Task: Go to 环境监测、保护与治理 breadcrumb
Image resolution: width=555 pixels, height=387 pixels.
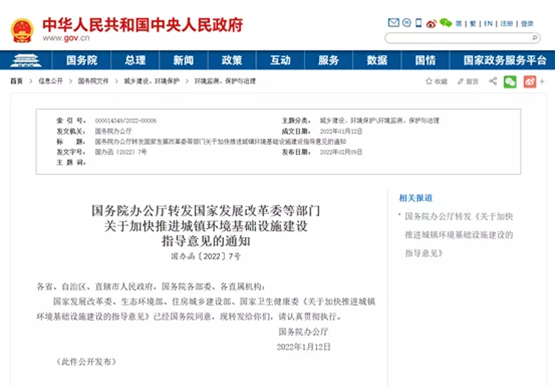Action: [x=225, y=81]
